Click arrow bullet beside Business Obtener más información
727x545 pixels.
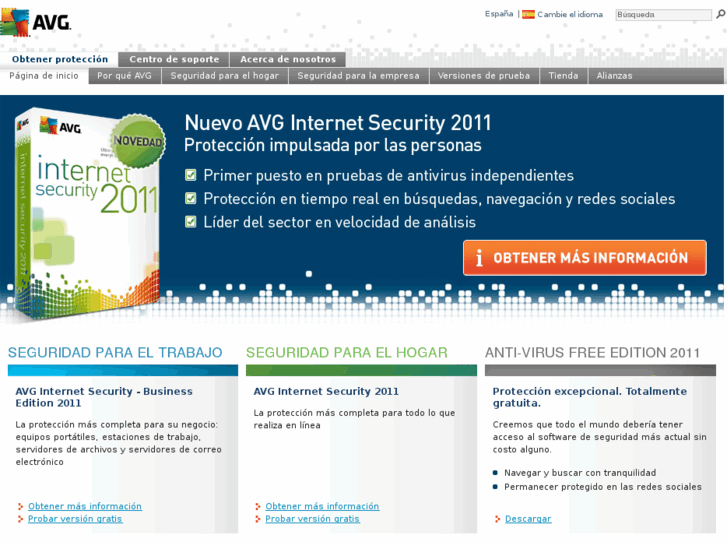point(20,507)
